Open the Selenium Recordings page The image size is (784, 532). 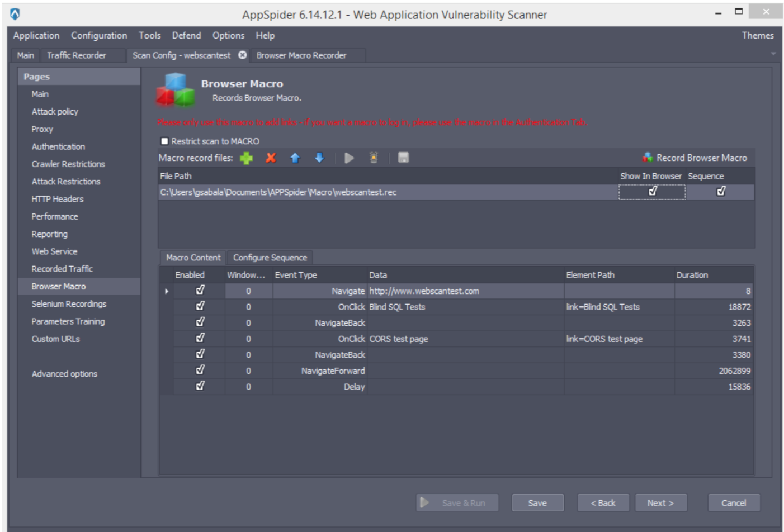[69, 304]
